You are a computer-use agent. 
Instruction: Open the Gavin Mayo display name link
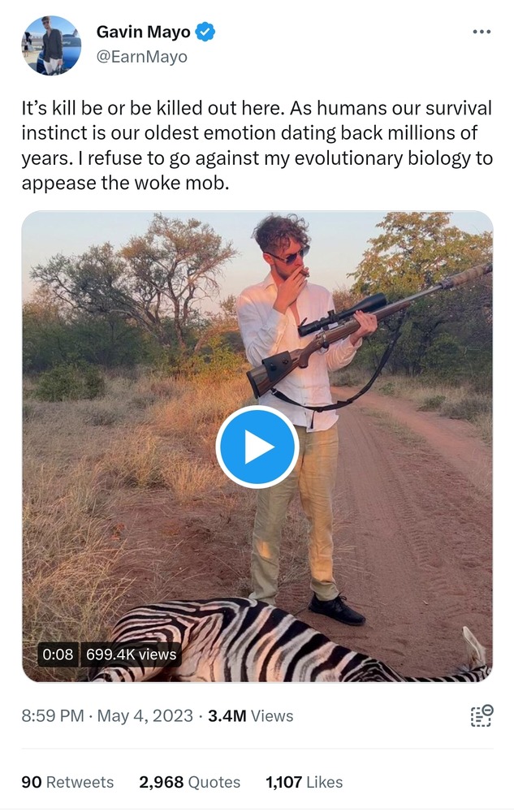pyautogui.click(x=143, y=32)
